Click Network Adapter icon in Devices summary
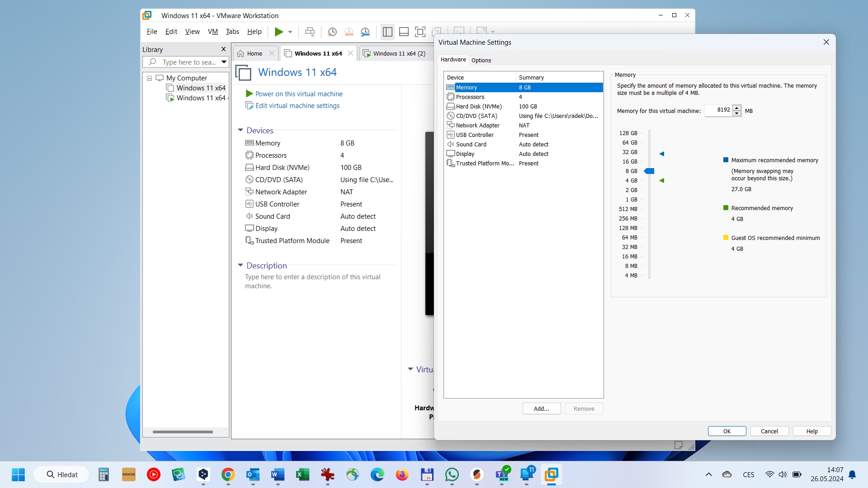The height and width of the screenshot is (488, 868). (x=249, y=192)
